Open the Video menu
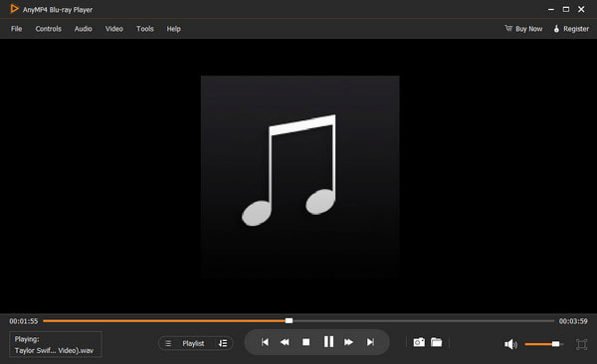This screenshot has height=364, width=597. pos(114,29)
